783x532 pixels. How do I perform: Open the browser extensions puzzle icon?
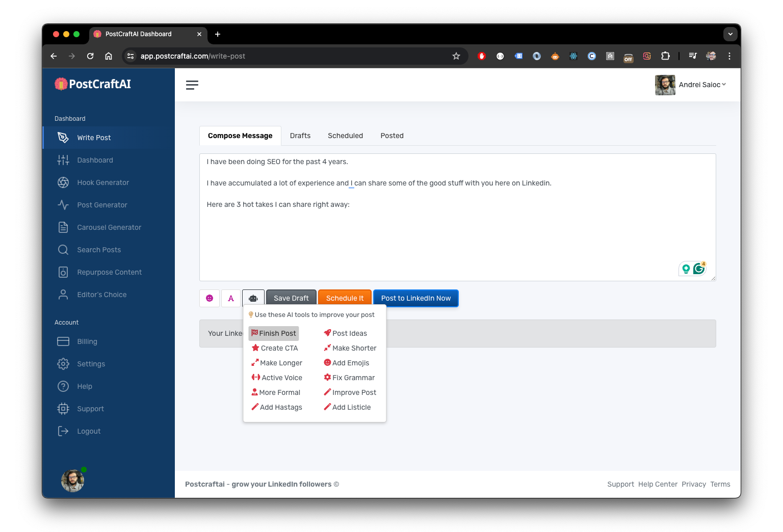[665, 56]
